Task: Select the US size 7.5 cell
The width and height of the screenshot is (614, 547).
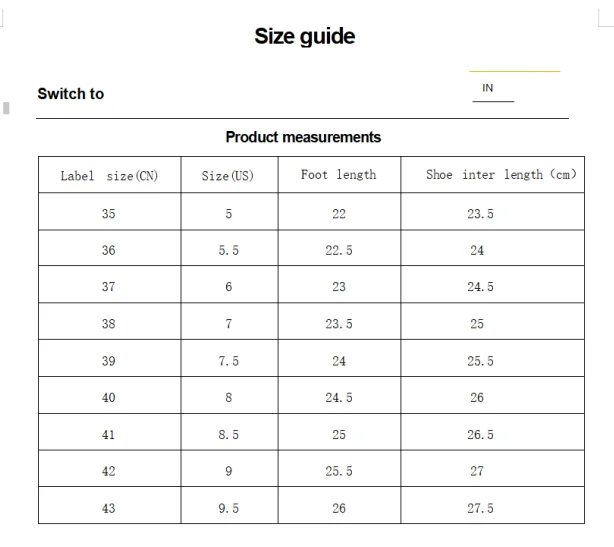Action: [229, 359]
